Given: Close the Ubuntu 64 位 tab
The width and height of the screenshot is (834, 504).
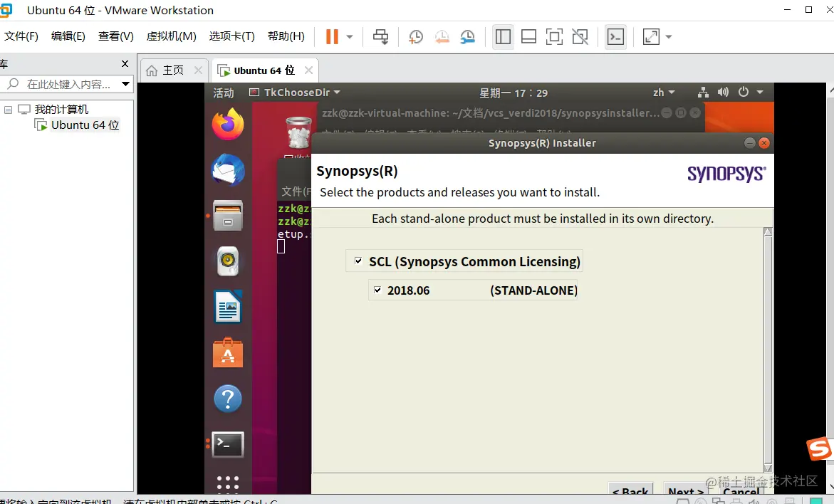Looking at the screenshot, I should (x=308, y=70).
